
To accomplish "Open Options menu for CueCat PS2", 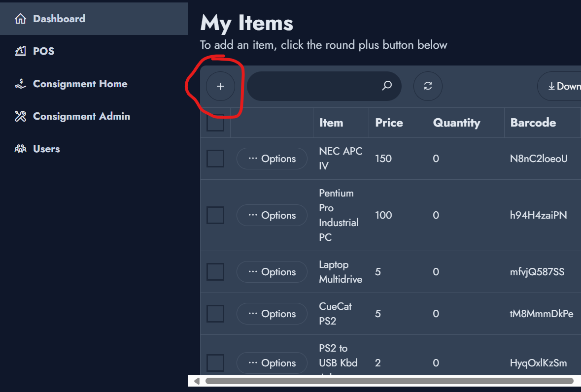I will pyautogui.click(x=272, y=314).
